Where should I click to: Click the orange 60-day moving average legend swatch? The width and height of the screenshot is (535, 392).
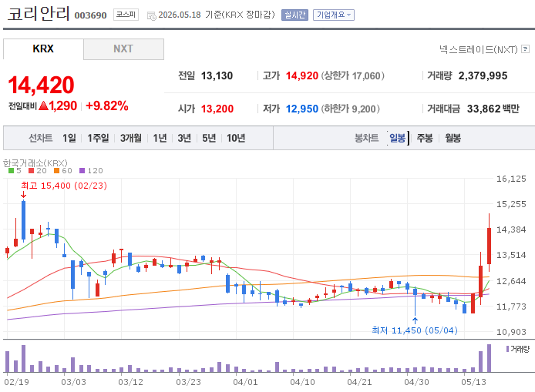tap(56, 170)
